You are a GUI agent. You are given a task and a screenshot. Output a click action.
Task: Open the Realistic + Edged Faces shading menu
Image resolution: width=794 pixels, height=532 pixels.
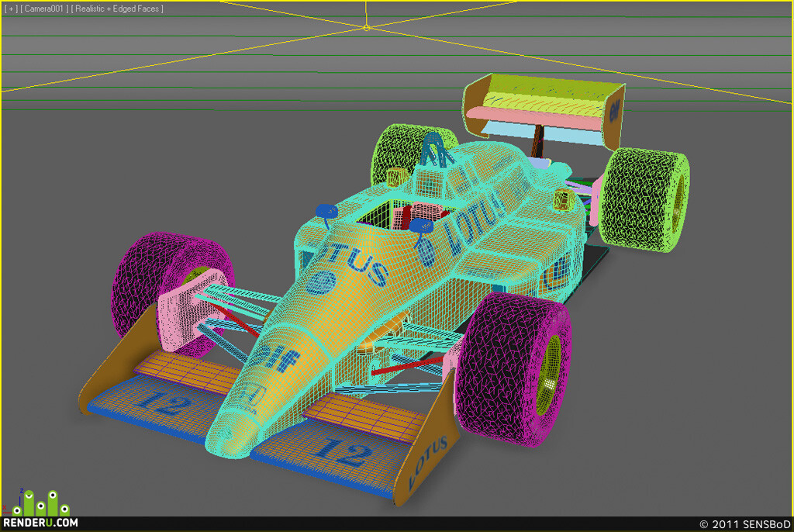click(118, 9)
